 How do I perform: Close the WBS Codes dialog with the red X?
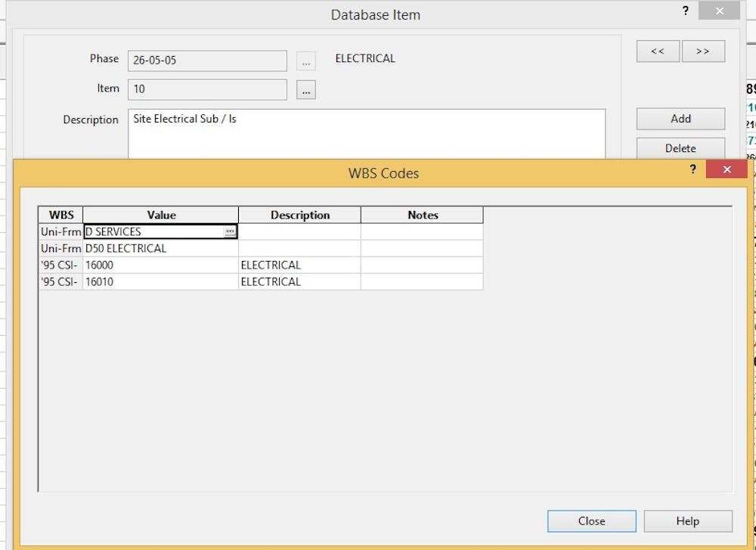727,169
